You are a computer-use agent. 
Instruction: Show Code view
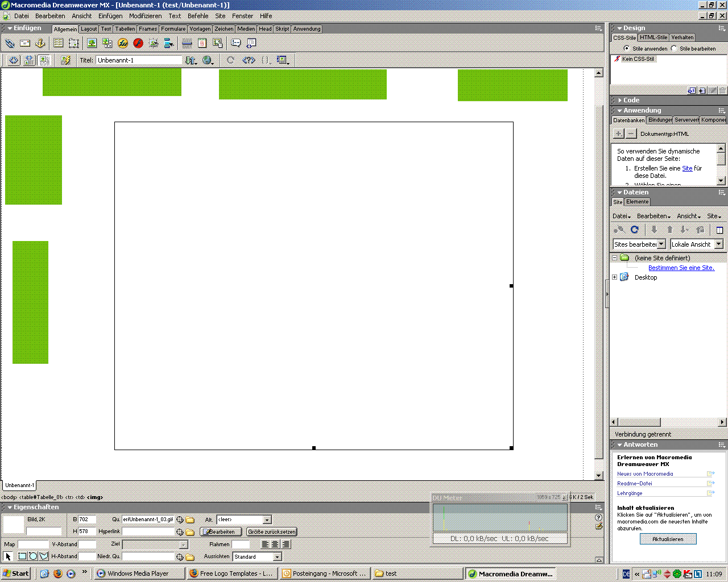coord(14,60)
